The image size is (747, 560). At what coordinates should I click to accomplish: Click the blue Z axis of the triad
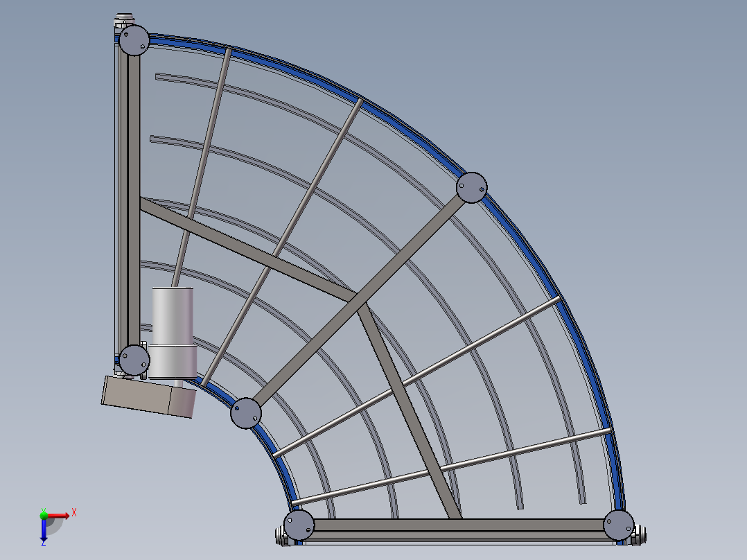(x=44, y=530)
